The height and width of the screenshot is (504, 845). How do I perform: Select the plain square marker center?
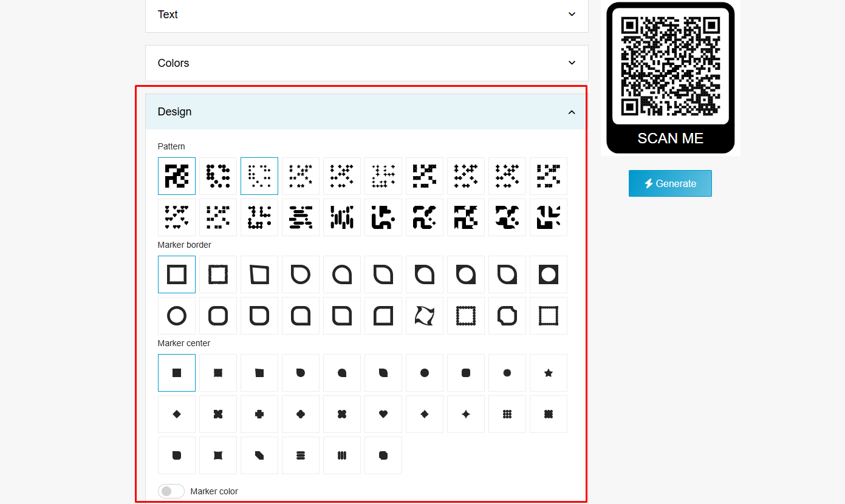click(177, 373)
